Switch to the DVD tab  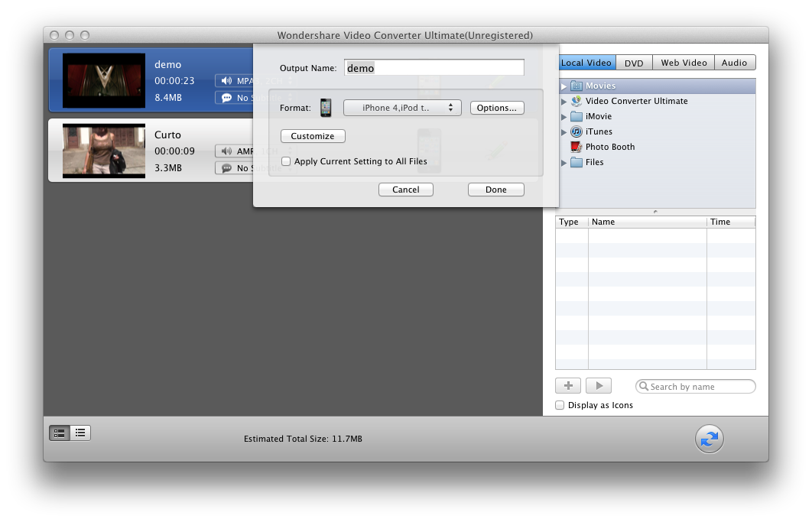click(x=633, y=63)
